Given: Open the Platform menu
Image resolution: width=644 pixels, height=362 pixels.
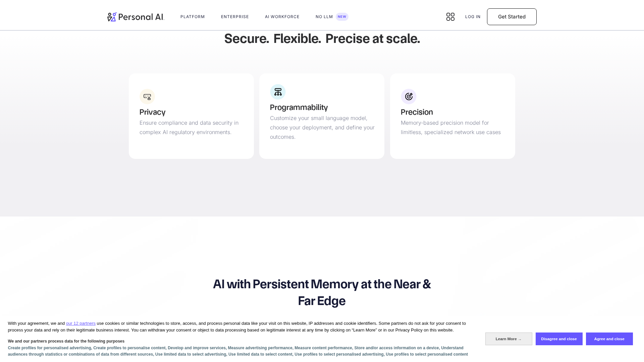Looking at the screenshot, I should pyautogui.click(x=193, y=17).
